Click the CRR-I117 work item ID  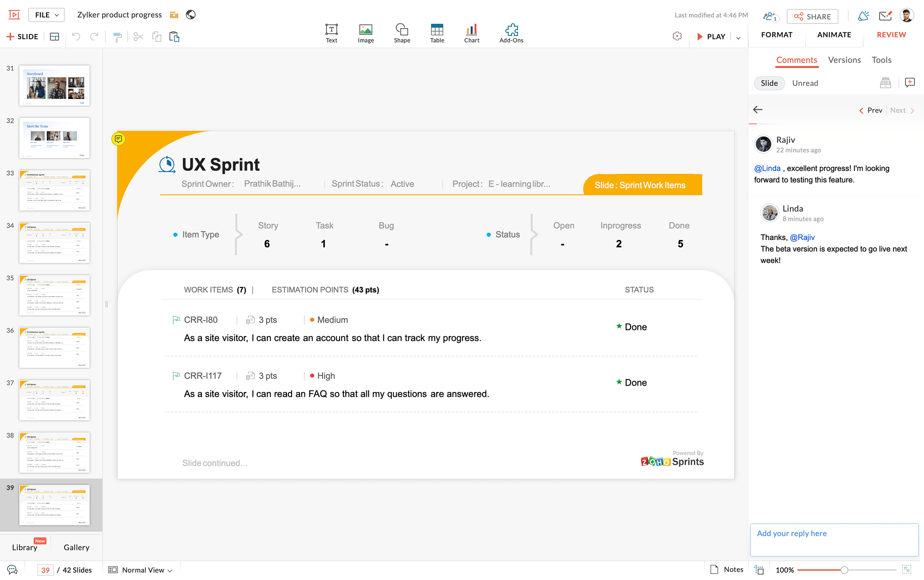coord(203,376)
